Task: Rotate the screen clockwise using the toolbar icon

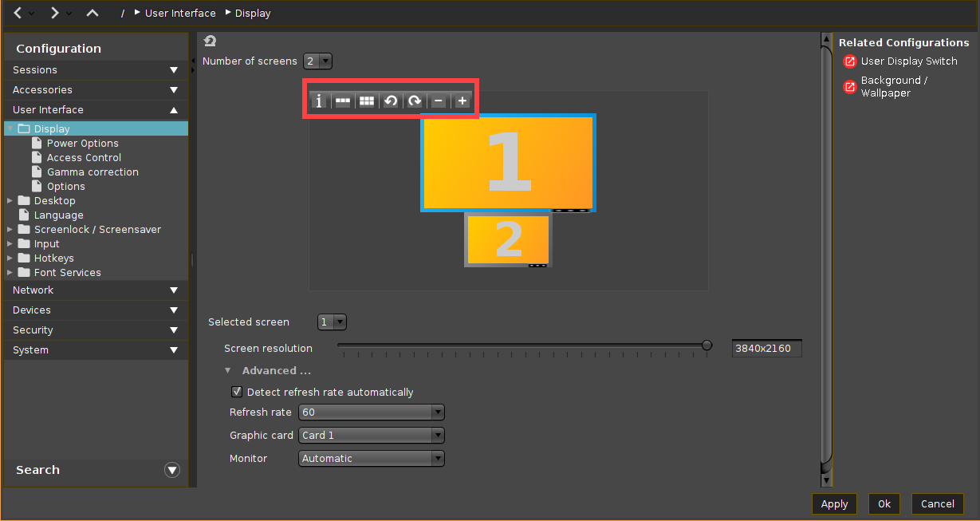Action: click(414, 101)
